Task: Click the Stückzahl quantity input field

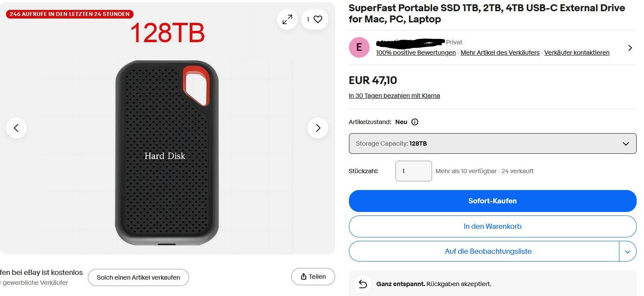Action: coord(413,171)
